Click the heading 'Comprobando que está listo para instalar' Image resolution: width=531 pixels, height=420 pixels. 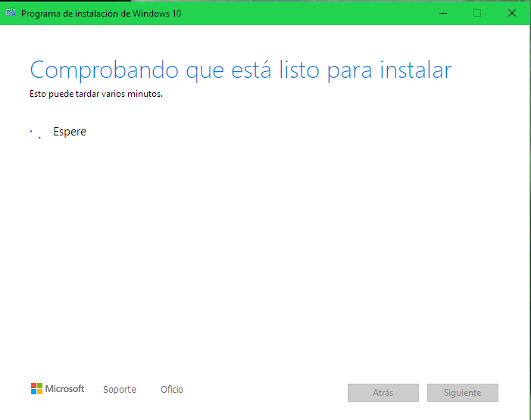(241, 70)
